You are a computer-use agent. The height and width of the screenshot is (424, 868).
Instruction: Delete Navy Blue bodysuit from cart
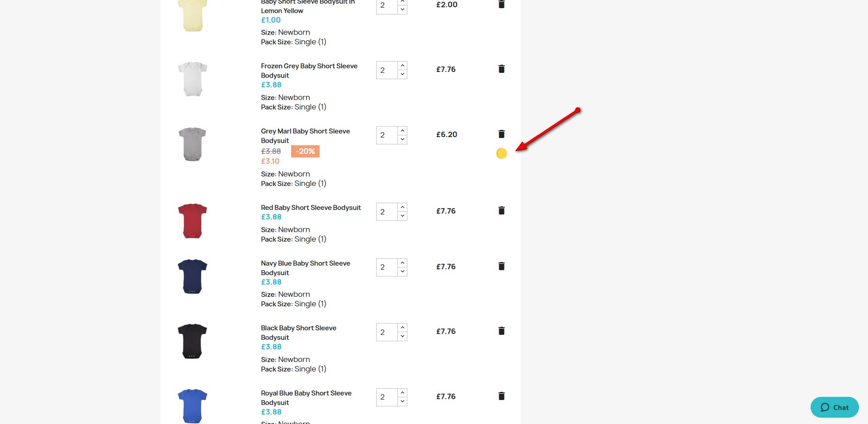click(x=501, y=266)
